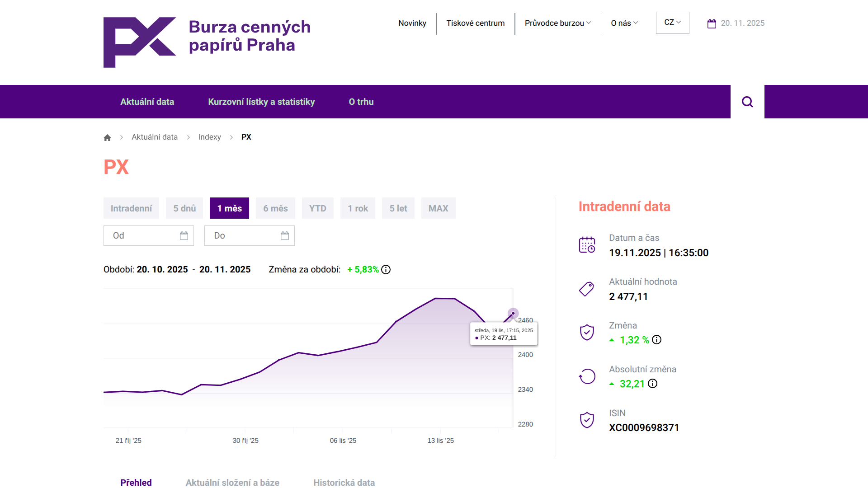Image resolution: width=868 pixels, height=488 pixels.
Task: Click the home icon in the breadcrumb
Action: pos(107,137)
